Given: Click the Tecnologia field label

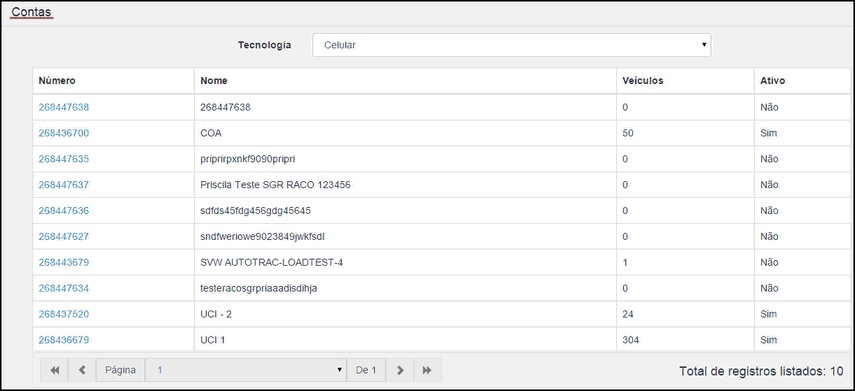Looking at the screenshot, I should (264, 45).
